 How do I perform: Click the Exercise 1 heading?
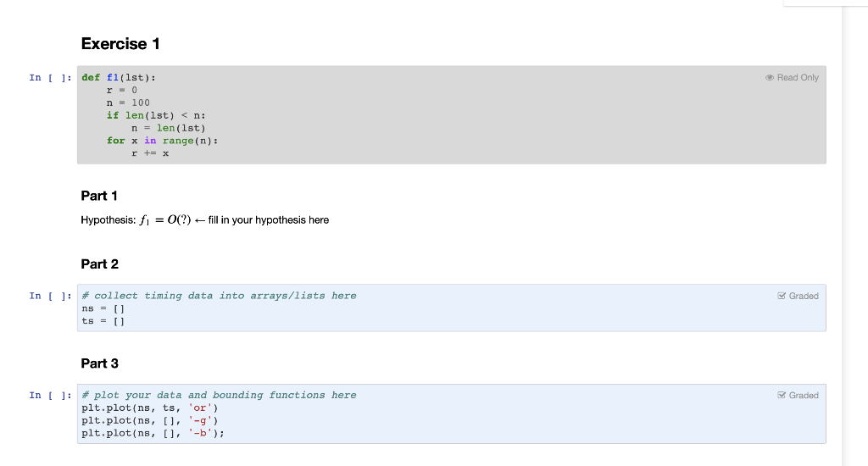(120, 44)
